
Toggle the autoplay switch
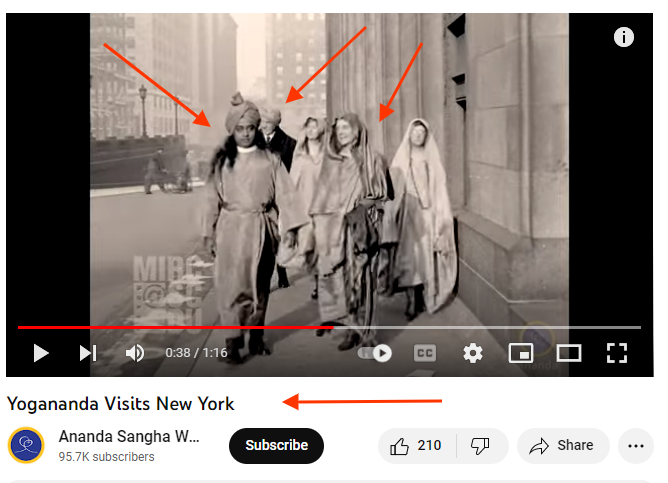(375, 353)
